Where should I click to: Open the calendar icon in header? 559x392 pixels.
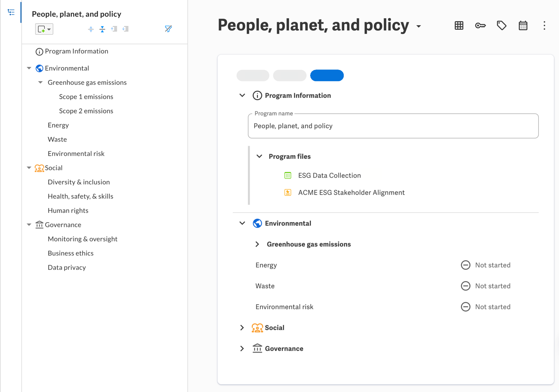pyautogui.click(x=523, y=26)
